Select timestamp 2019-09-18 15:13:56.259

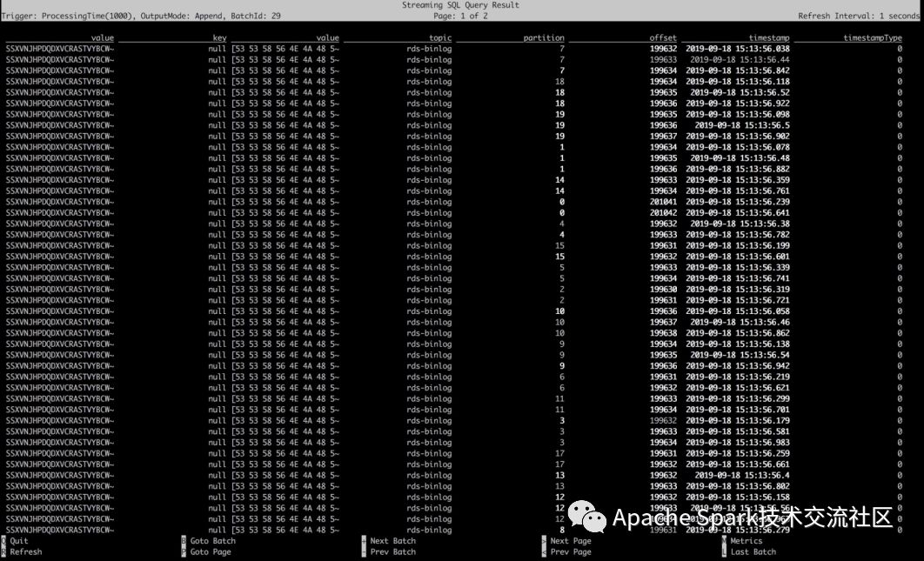pyautogui.click(x=738, y=453)
